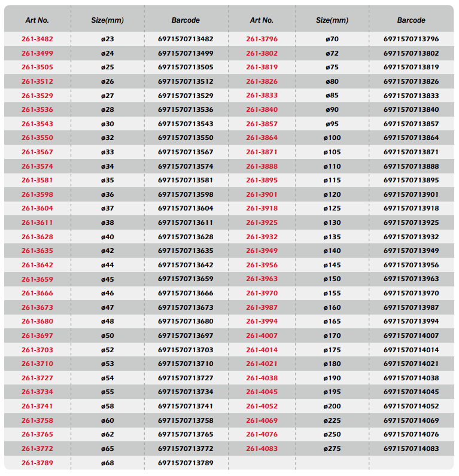
Task: Click art number 261-3826
Action: click(262, 82)
